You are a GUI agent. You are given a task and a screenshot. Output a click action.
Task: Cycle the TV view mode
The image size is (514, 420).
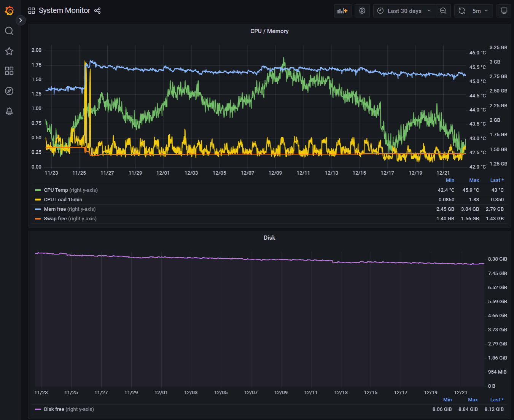point(504,11)
